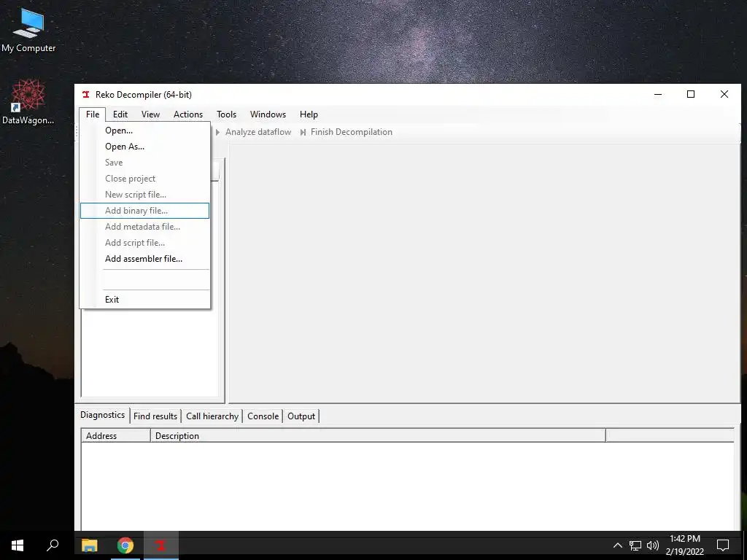
Task: Switch to the Call hierarchy tab
Action: pos(212,416)
